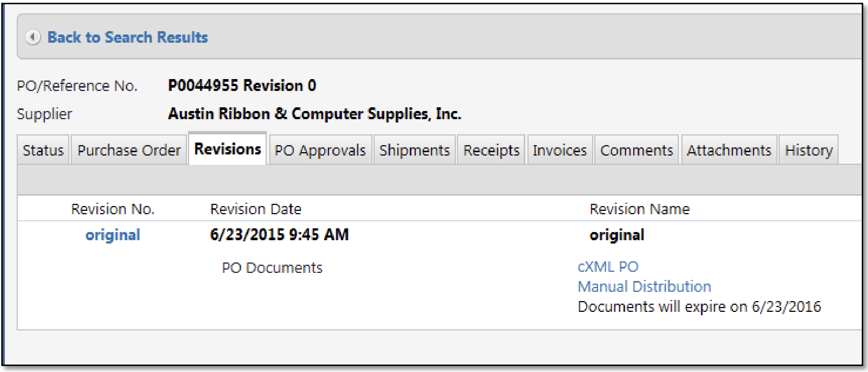Switch to the Status tab

coord(43,150)
